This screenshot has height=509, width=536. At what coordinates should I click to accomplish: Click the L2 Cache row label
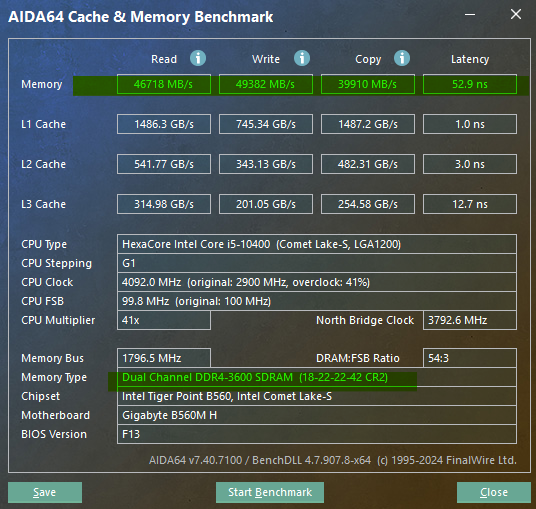(x=43, y=164)
